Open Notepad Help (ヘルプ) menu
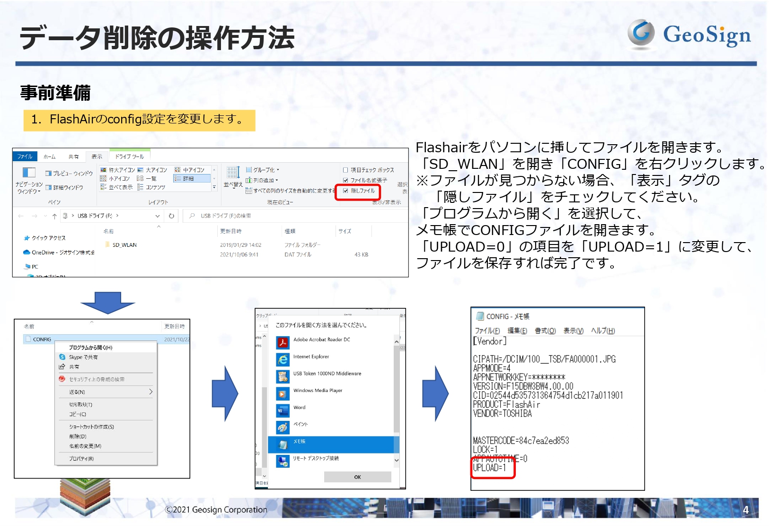 point(603,331)
